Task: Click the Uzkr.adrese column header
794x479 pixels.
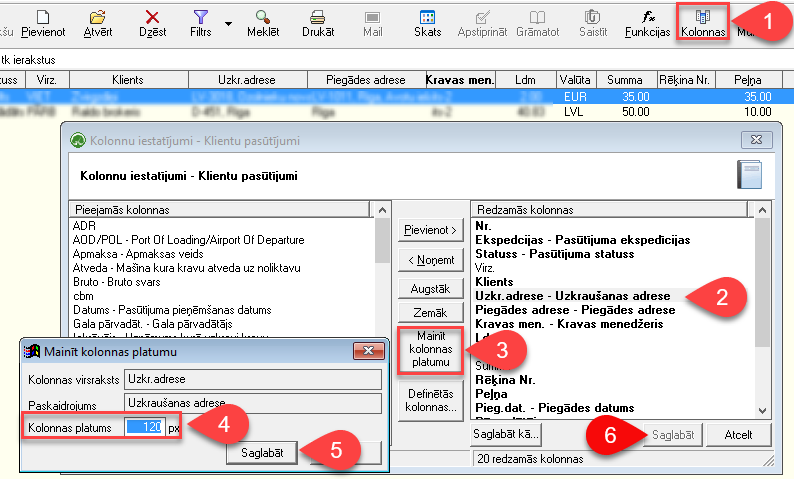Action: (247, 80)
